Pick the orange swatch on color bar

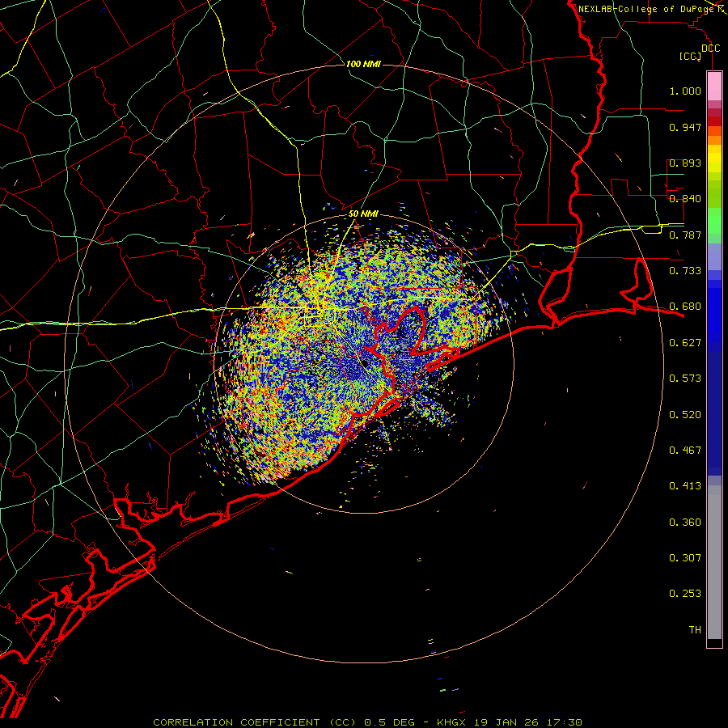point(714,140)
